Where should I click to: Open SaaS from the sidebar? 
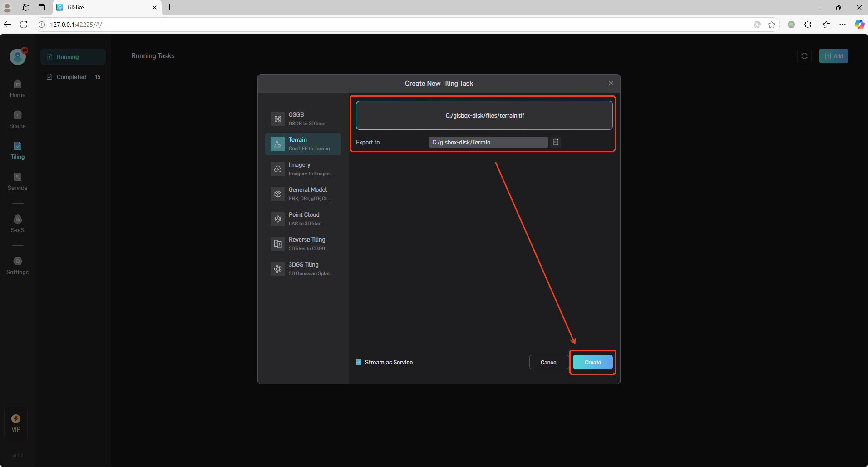point(17,224)
